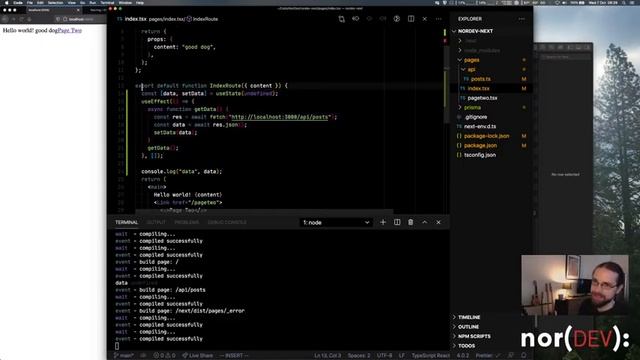Click the editor horizontal scrollbar
The image size is (640, 360).
264,211
